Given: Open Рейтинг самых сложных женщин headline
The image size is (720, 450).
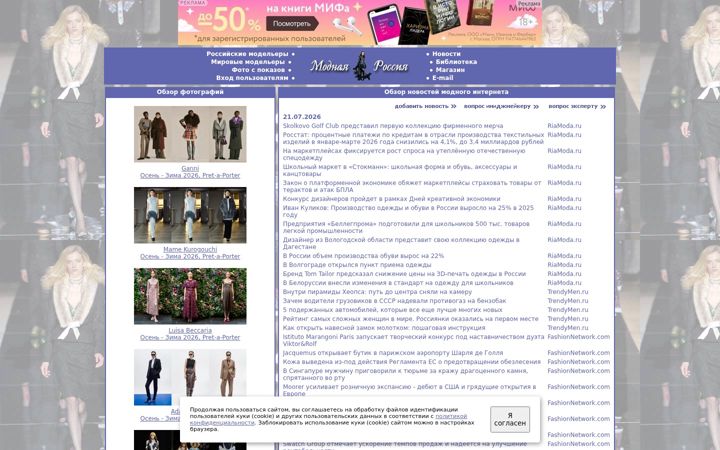Looking at the screenshot, I should pos(411,319).
